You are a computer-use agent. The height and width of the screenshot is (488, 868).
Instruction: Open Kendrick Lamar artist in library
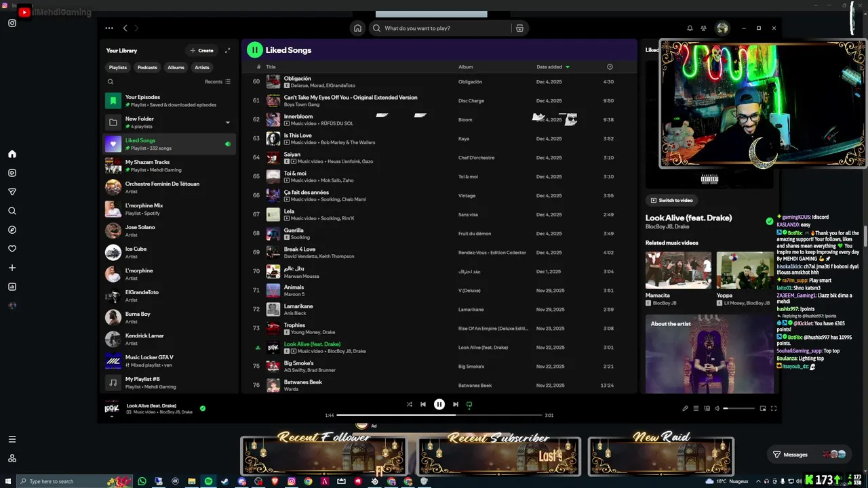(170, 340)
